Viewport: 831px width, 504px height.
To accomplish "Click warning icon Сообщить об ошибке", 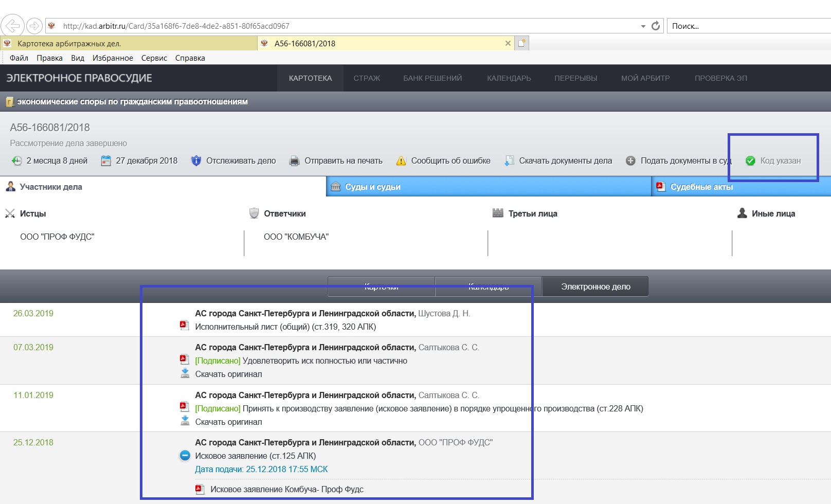I will pos(401,161).
